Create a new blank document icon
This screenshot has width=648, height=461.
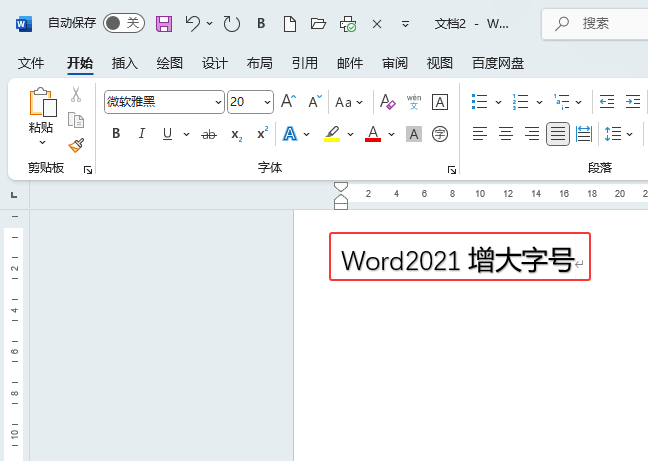(x=290, y=24)
